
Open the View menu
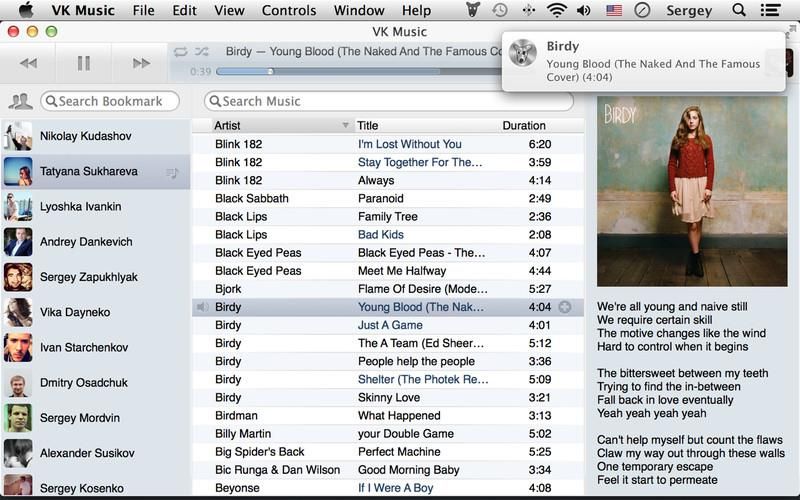tap(229, 11)
